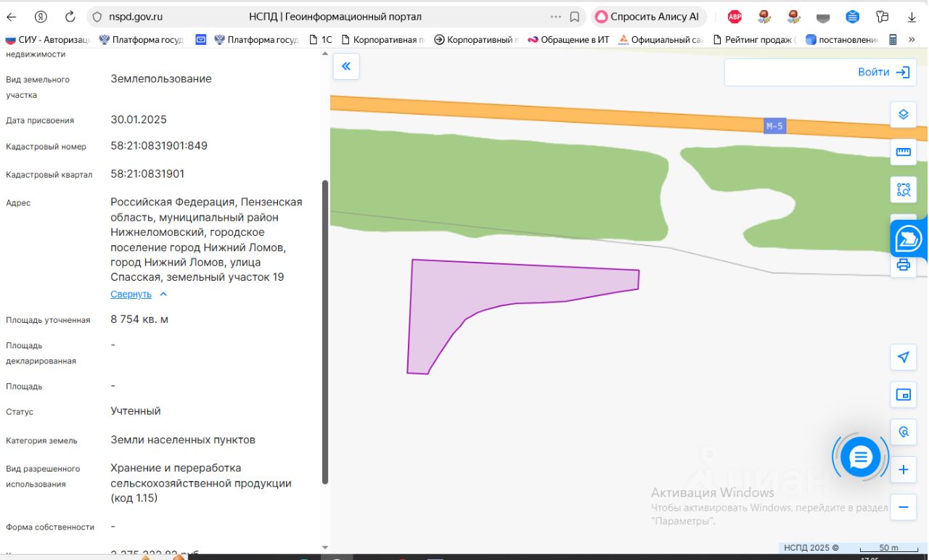
Task: Click the Землепользование value
Action: click(161, 78)
